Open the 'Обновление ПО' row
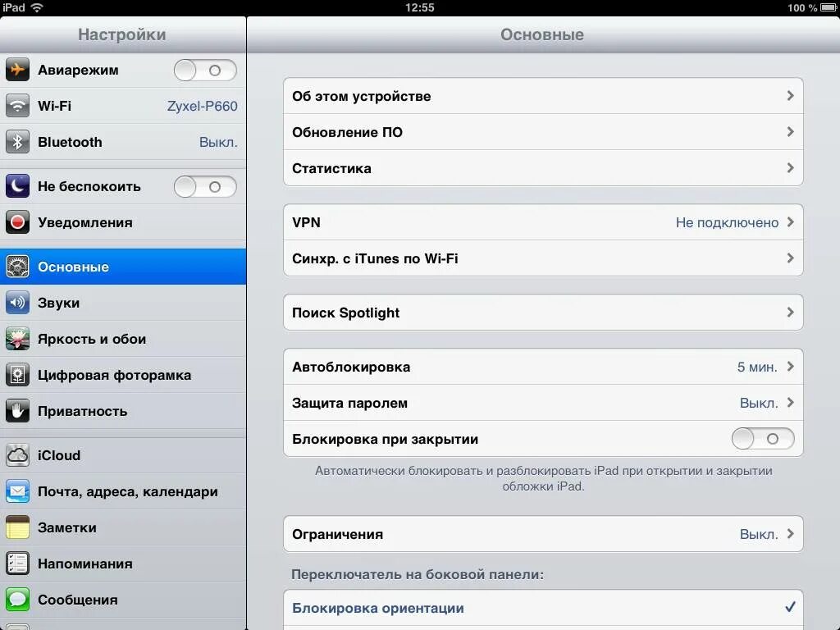 tap(543, 132)
